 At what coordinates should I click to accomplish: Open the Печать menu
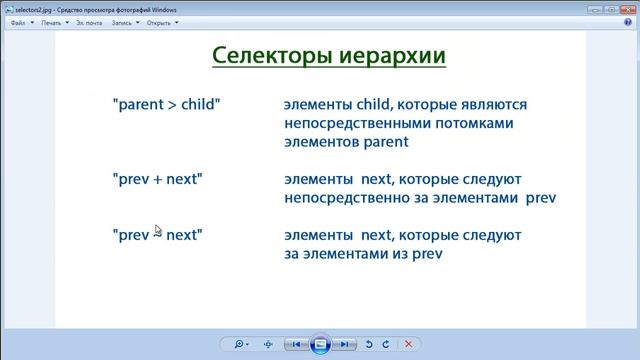click(51, 23)
